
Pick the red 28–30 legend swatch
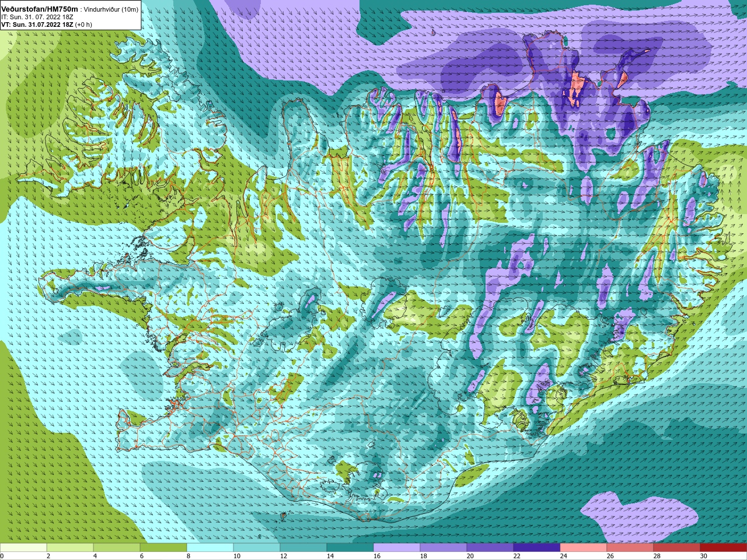[x=677, y=547]
